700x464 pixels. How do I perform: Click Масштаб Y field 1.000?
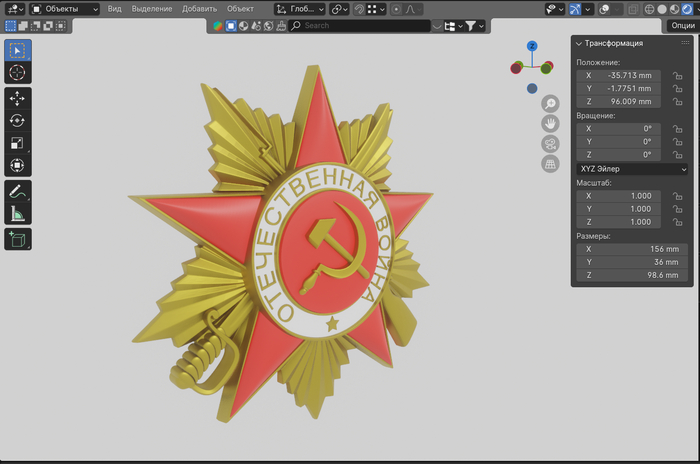618,209
